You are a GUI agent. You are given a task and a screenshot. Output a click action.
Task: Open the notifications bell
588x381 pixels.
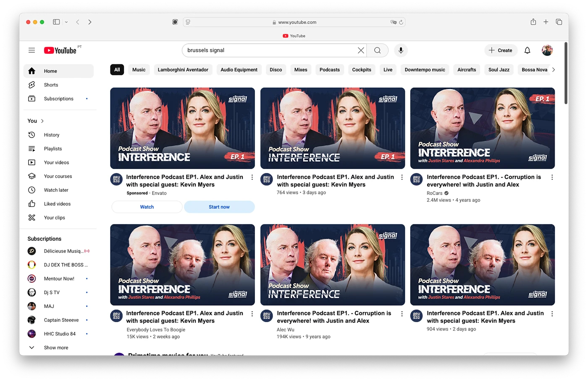(527, 50)
